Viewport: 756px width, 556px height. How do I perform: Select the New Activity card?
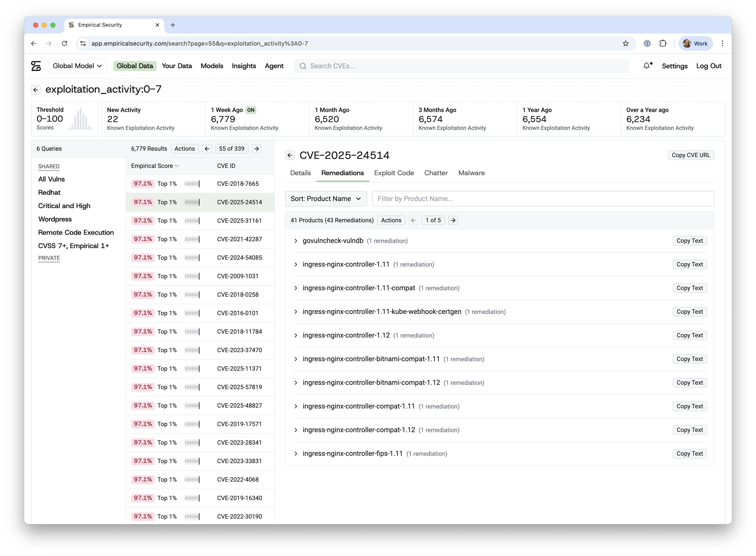[153, 119]
